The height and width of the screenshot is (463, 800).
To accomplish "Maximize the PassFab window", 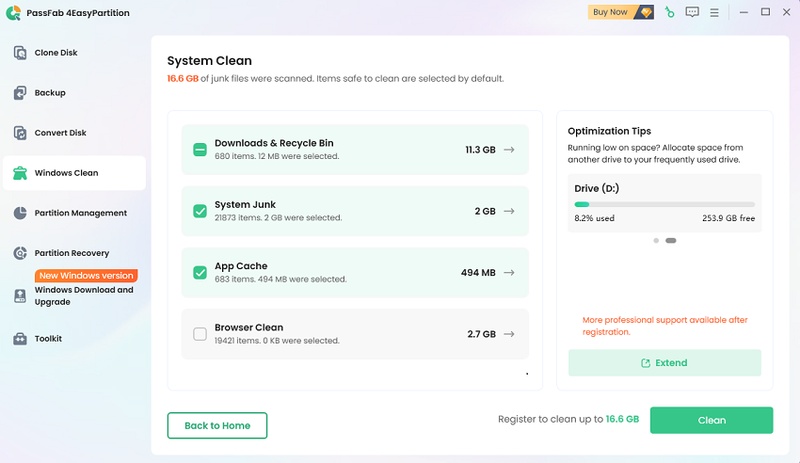I will (x=765, y=12).
